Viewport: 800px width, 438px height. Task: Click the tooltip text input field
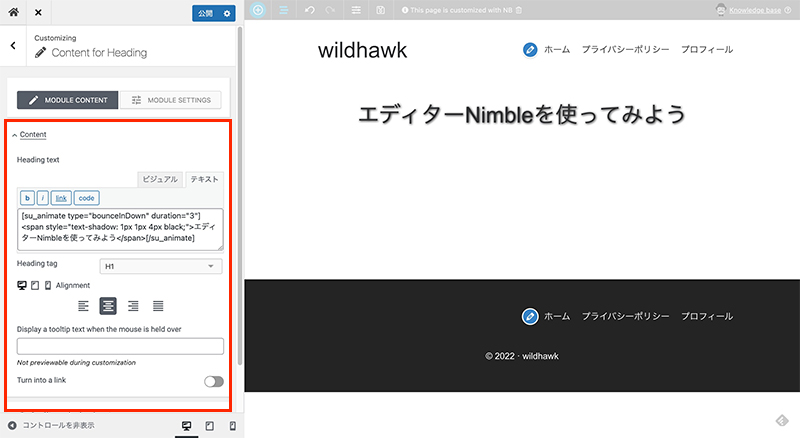(x=120, y=346)
